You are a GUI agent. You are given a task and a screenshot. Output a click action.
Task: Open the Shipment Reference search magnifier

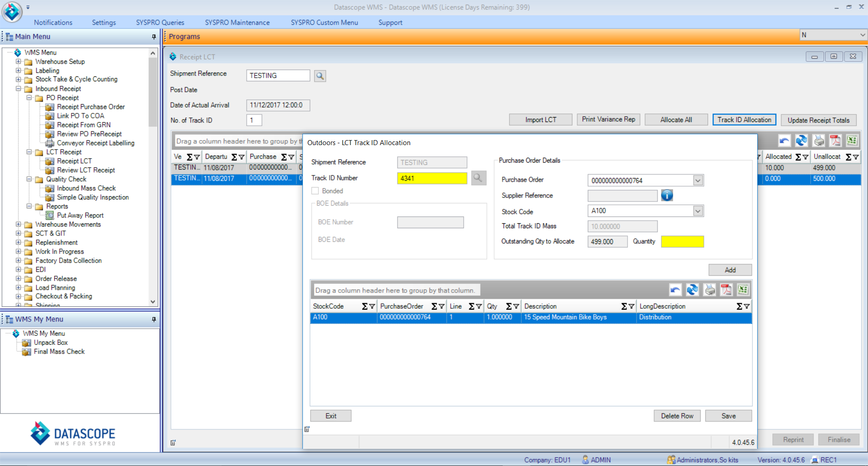[x=320, y=75]
